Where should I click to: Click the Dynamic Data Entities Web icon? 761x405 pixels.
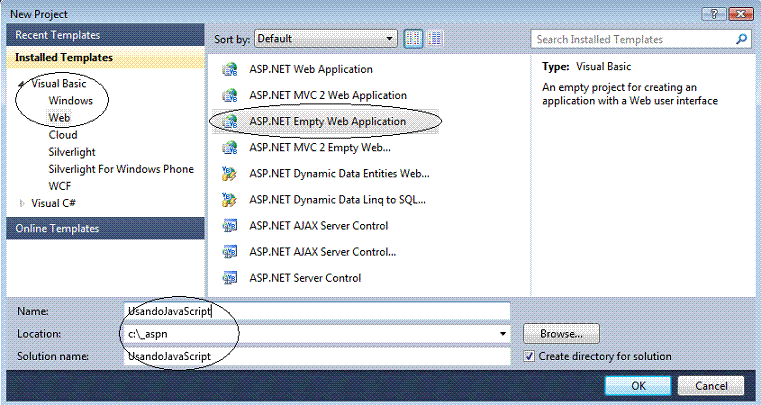tap(229, 174)
